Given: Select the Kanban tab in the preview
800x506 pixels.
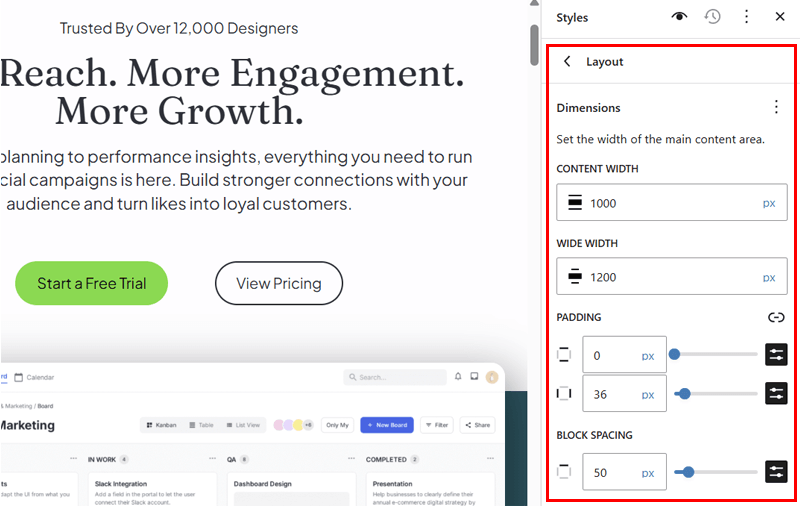Looking at the screenshot, I should coord(161,425).
